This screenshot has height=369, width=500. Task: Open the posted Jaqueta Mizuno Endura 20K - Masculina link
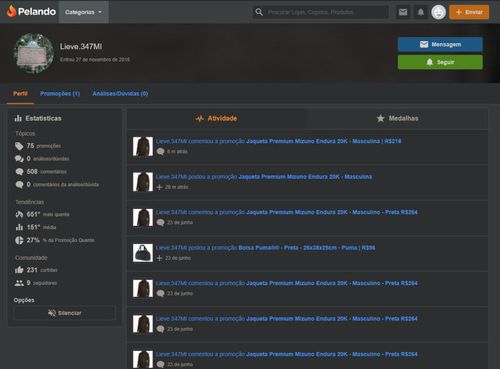point(305,177)
